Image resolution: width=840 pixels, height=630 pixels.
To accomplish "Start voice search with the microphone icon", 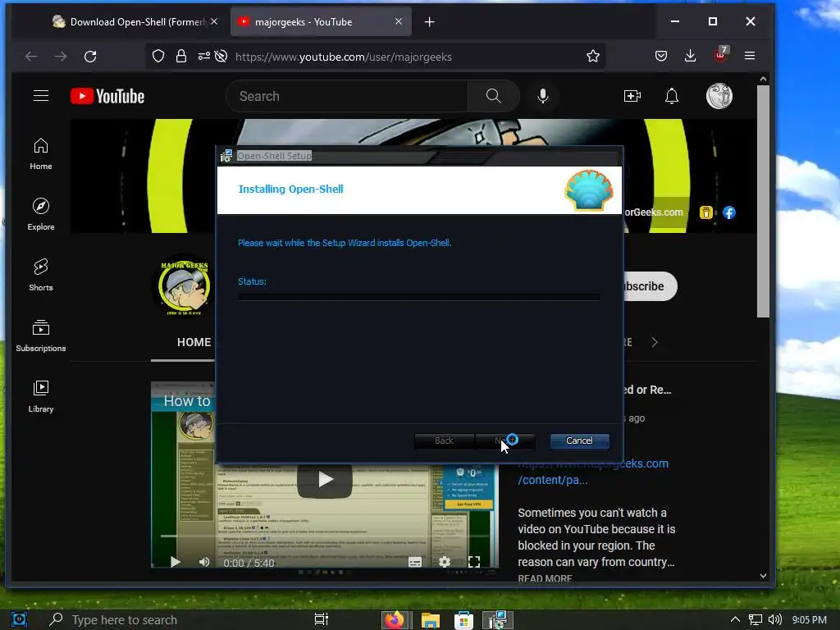I will [543, 97].
